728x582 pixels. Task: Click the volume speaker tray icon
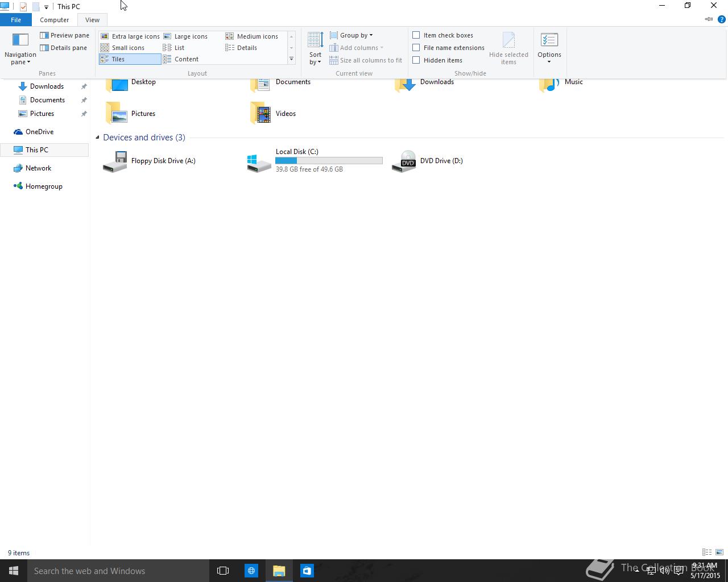tap(664, 571)
